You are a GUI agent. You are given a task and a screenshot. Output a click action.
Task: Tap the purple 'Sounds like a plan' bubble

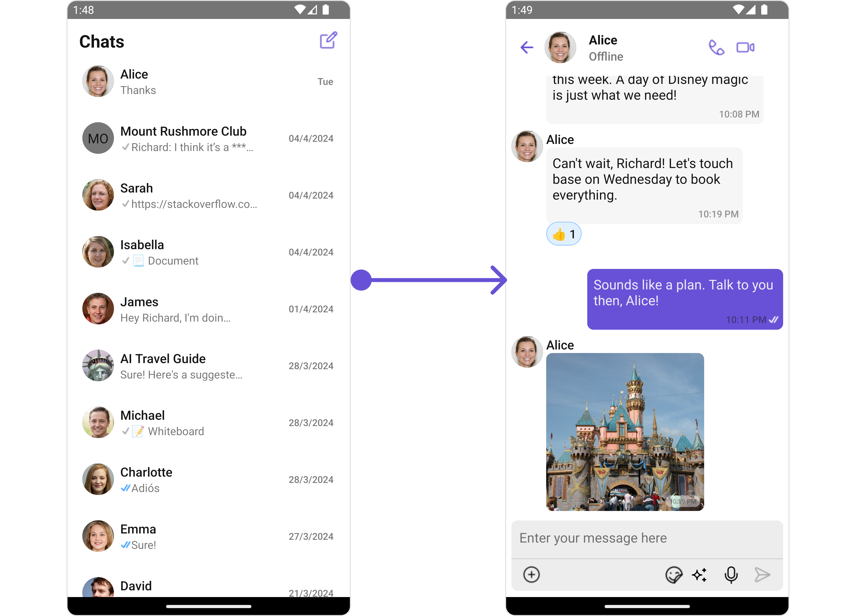pyautogui.click(x=684, y=299)
